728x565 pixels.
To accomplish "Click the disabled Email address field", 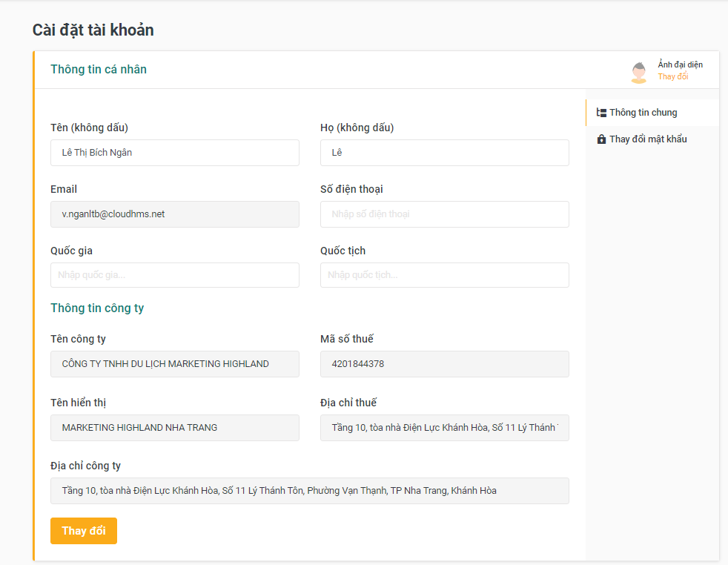I will click(175, 214).
